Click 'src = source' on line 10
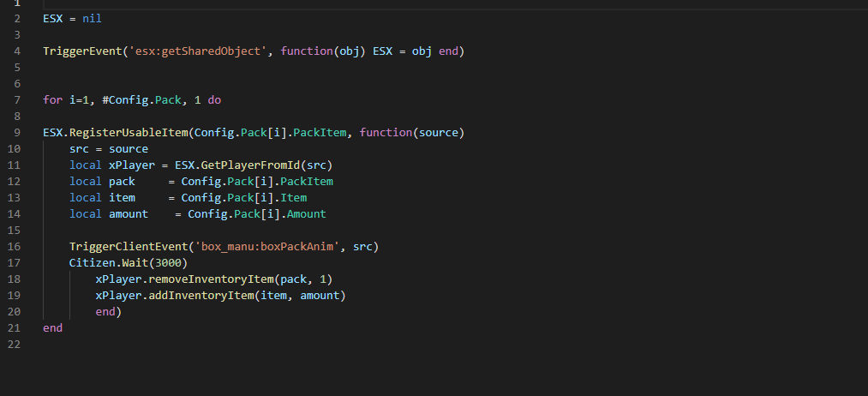This screenshot has height=396, width=868. point(109,149)
